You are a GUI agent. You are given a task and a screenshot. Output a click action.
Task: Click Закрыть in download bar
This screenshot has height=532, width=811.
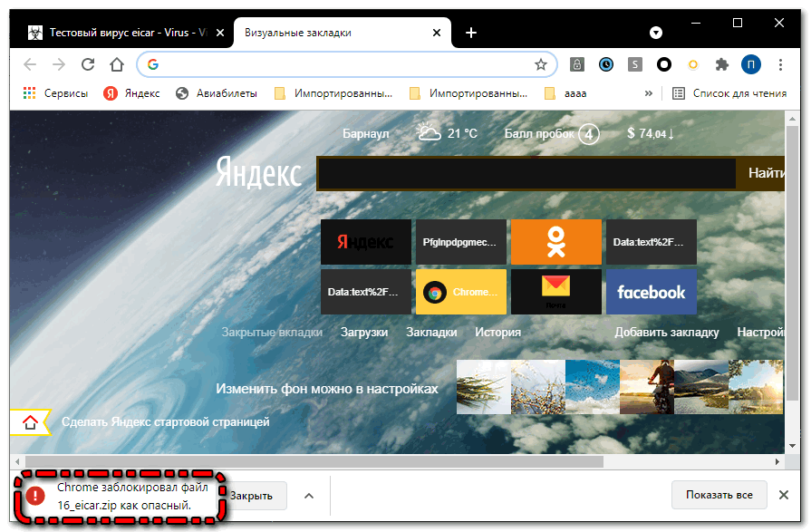pyautogui.click(x=252, y=496)
